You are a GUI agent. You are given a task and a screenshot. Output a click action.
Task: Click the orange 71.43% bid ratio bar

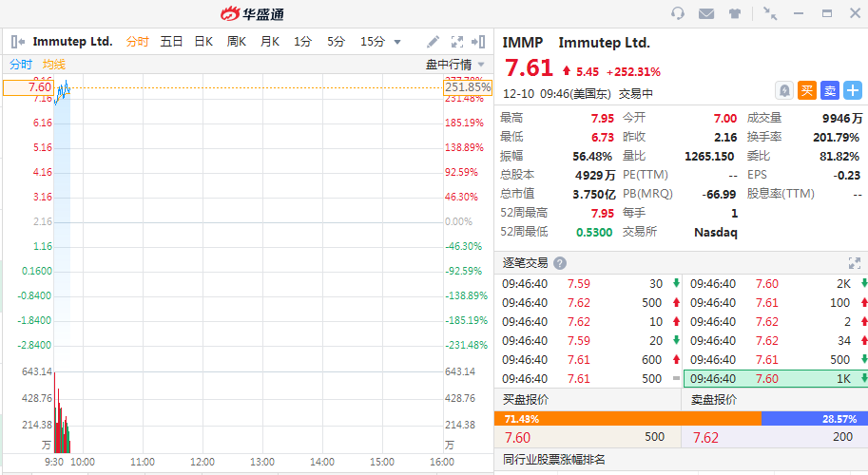click(627, 419)
